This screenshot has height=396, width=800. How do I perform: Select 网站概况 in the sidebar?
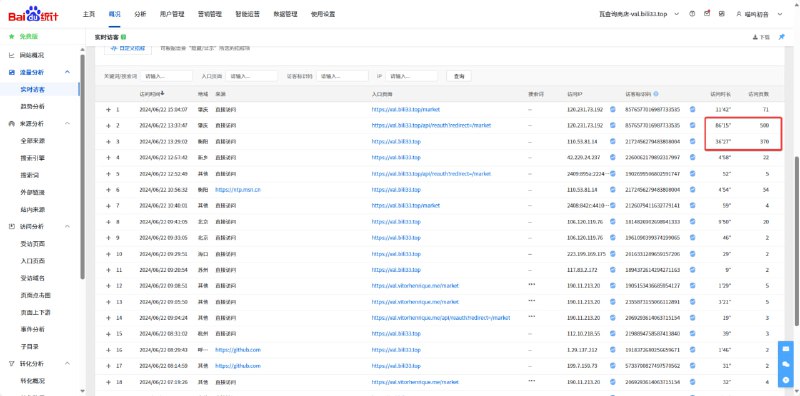click(x=32, y=55)
